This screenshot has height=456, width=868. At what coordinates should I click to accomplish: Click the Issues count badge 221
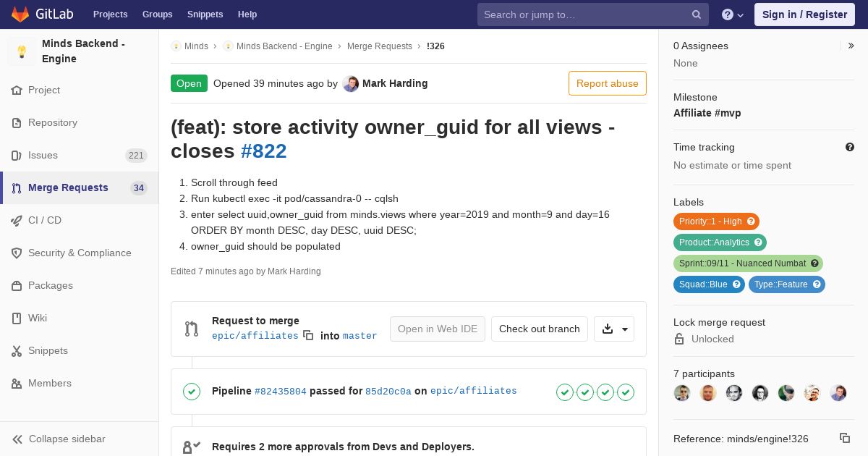[136, 156]
